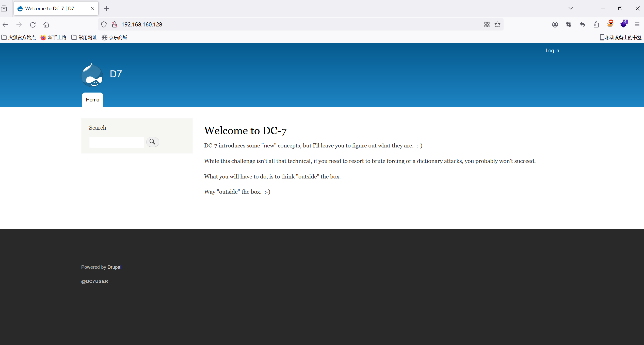Open the Firefox hamburger application menu
Image resolution: width=644 pixels, height=345 pixels.
(637, 24)
